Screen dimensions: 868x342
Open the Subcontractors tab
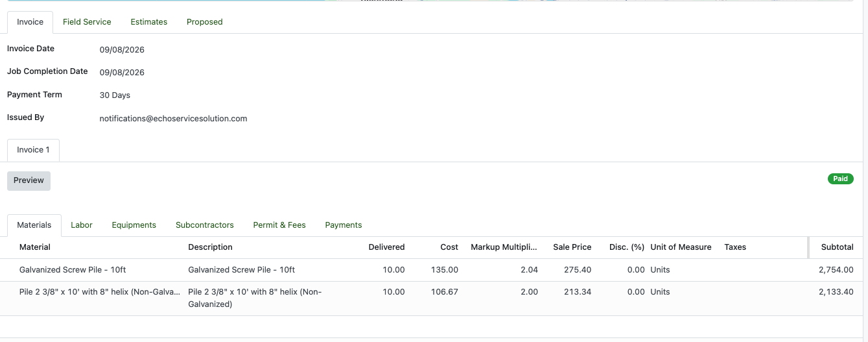[205, 225]
